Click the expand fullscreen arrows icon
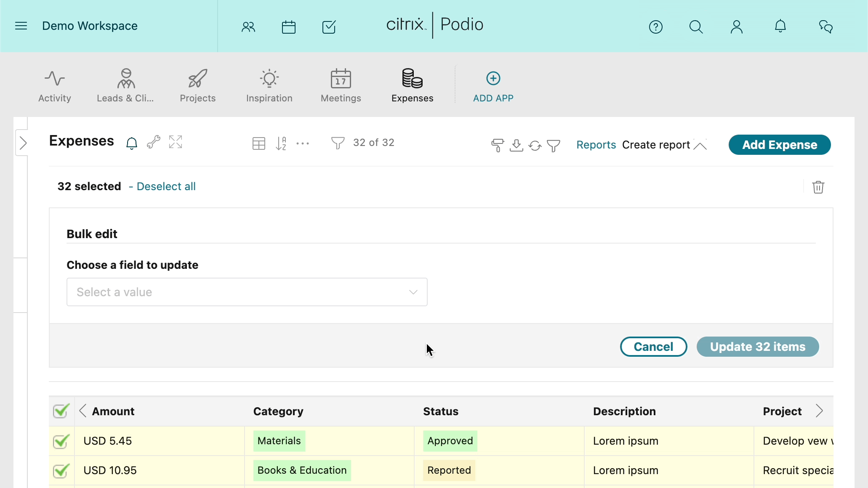Screen dimensions: 868x488 coord(176,142)
